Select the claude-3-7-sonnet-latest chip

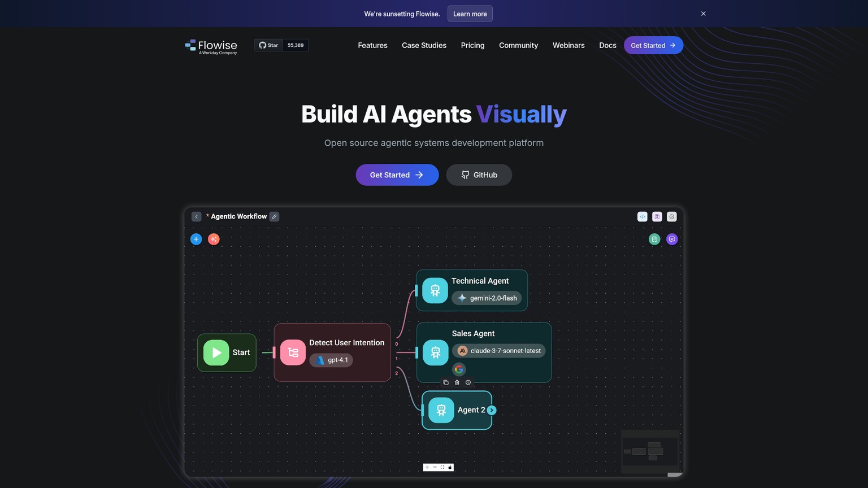pyautogui.click(x=498, y=351)
